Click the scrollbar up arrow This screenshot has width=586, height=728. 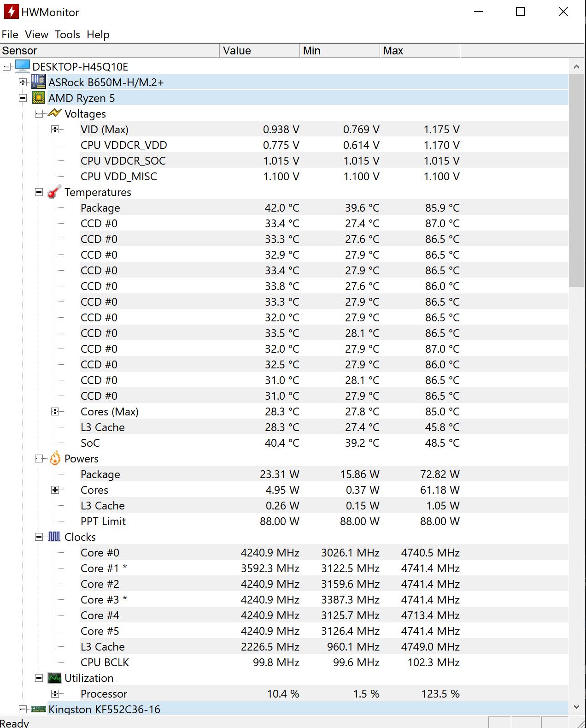pos(576,66)
